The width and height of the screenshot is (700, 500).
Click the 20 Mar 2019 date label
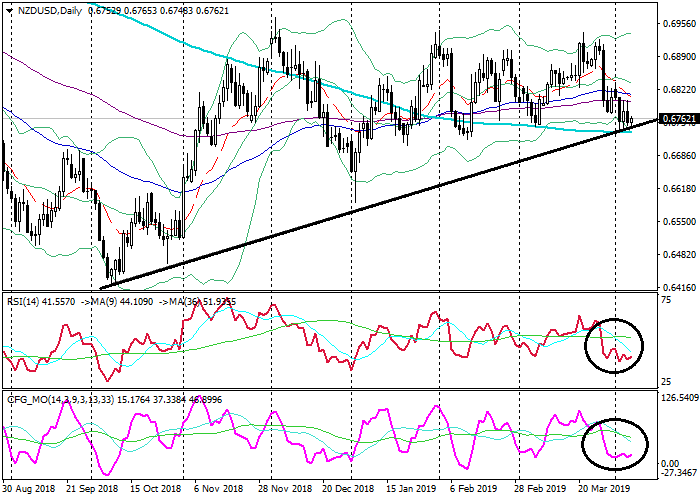coord(603,490)
